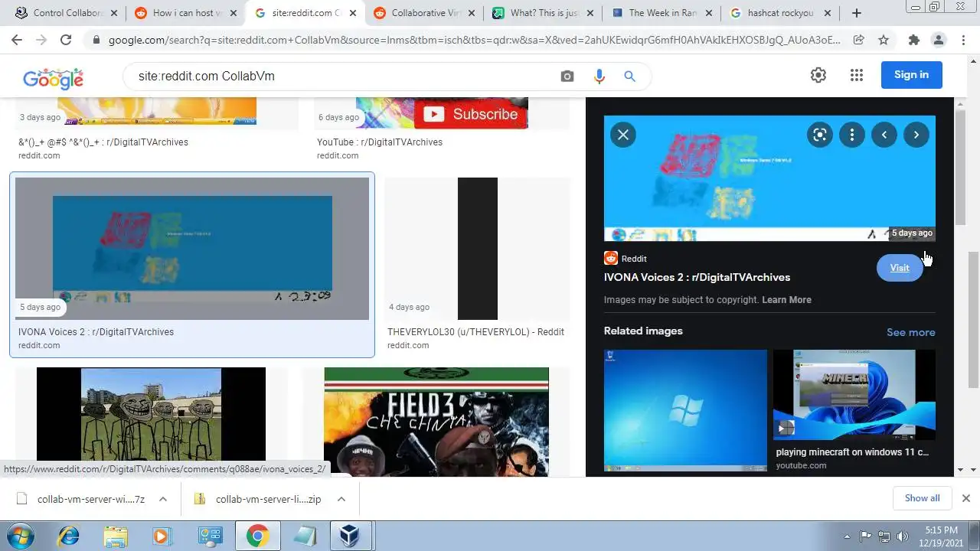The width and height of the screenshot is (980, 551).
Task: Open Windows Start button
Action: [21, 536]
